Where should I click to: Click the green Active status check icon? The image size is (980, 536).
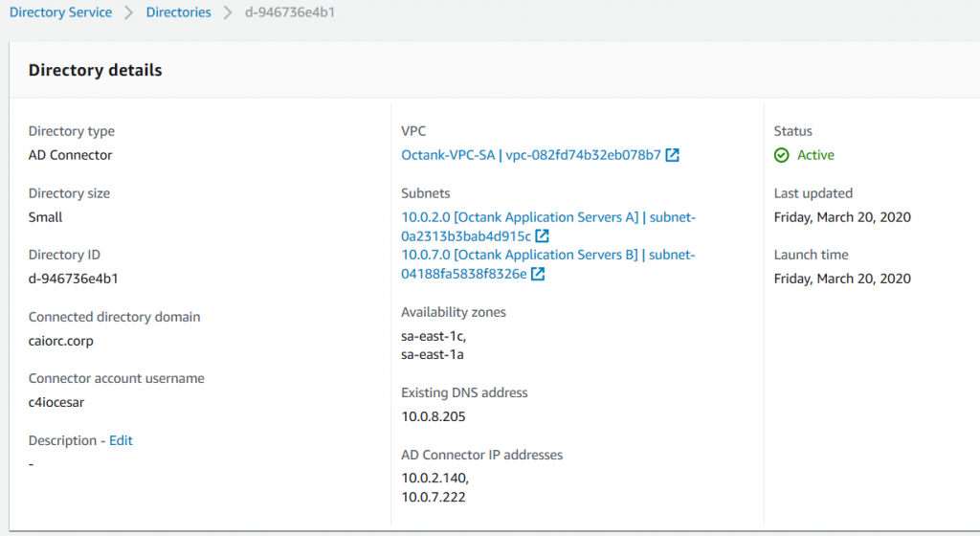click(781, 155)
